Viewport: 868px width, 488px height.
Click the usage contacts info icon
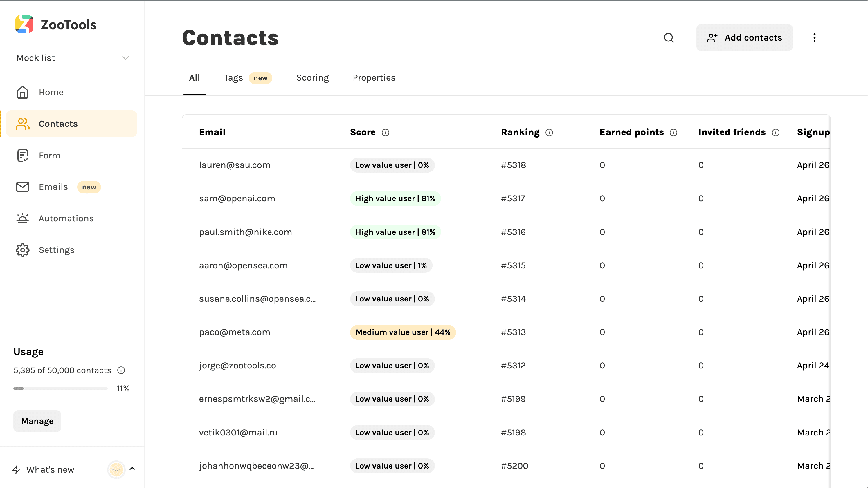point(121,370)
